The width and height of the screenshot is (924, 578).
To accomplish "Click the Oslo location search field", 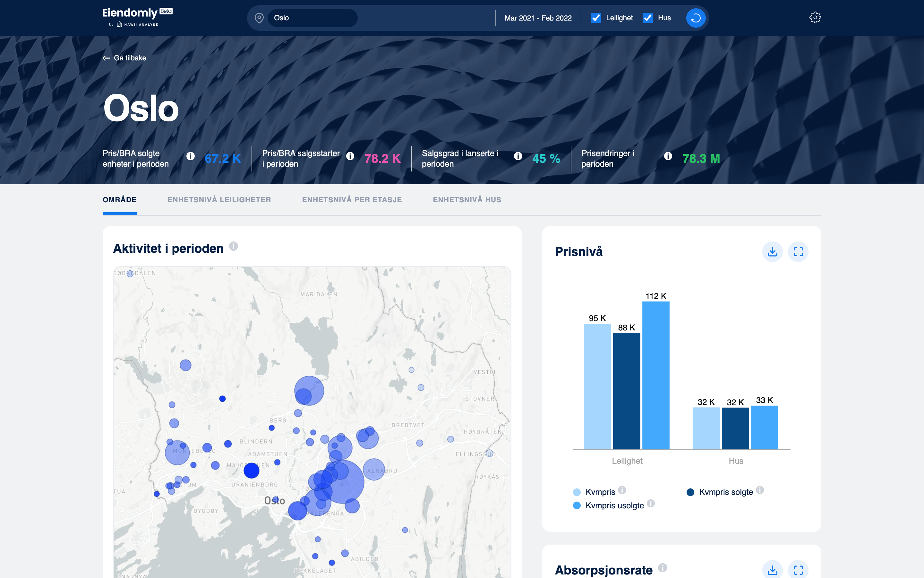I will [313, 18].
